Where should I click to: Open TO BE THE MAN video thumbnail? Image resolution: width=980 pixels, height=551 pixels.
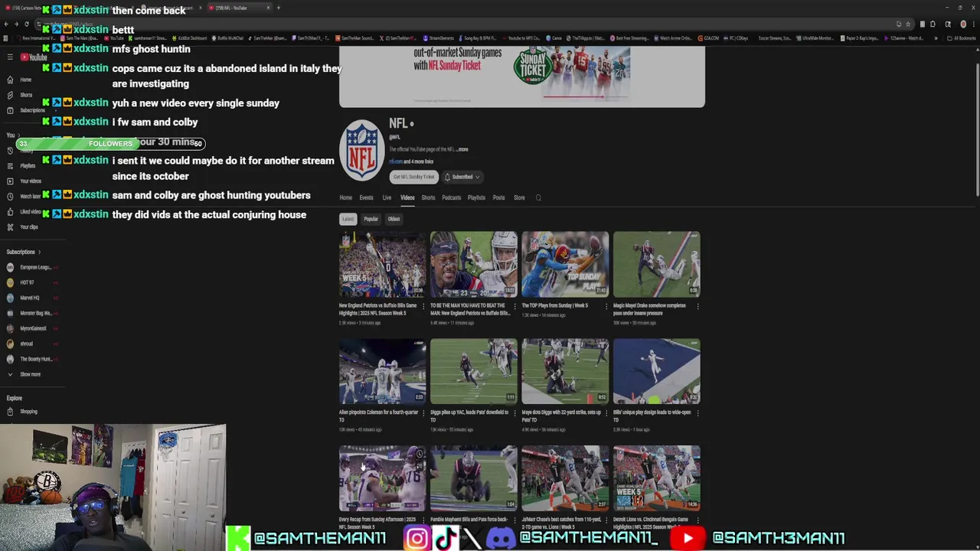[474, 264]
